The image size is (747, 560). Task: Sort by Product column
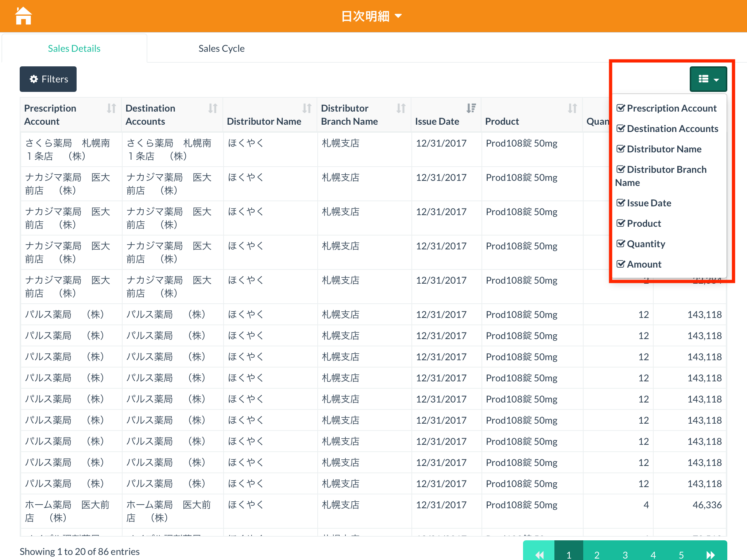[572, 108]
